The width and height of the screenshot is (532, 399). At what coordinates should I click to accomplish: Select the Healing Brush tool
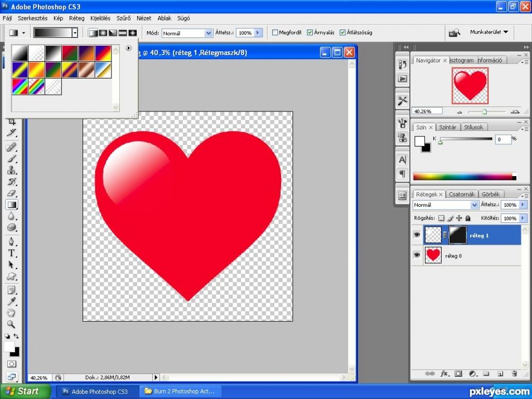tap(12, 147)
